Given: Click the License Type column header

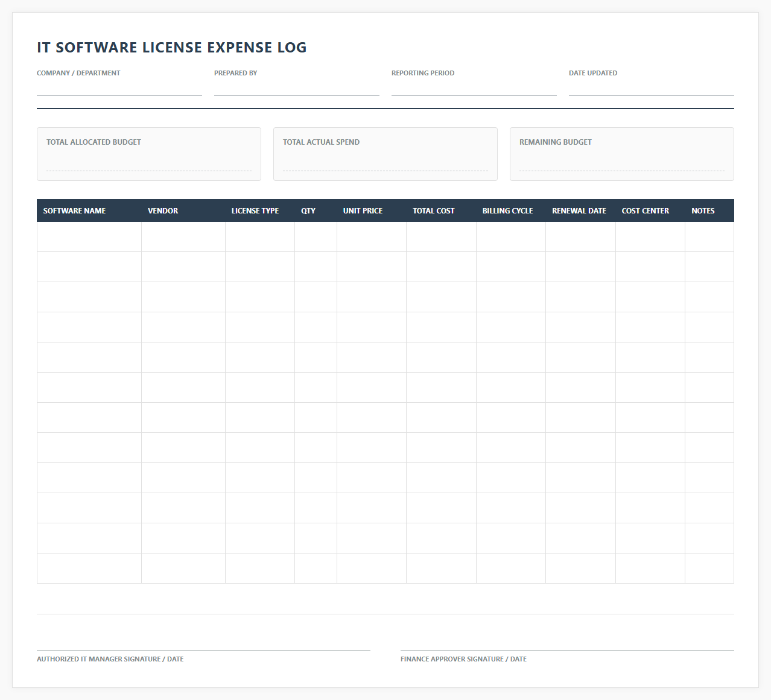Looking at the screenshot, I should 260,210.
